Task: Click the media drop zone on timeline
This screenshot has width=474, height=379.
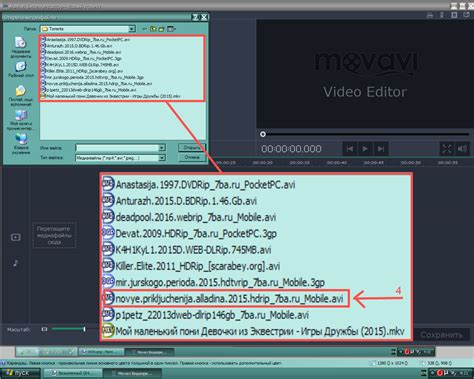Action: coord(54,235)
